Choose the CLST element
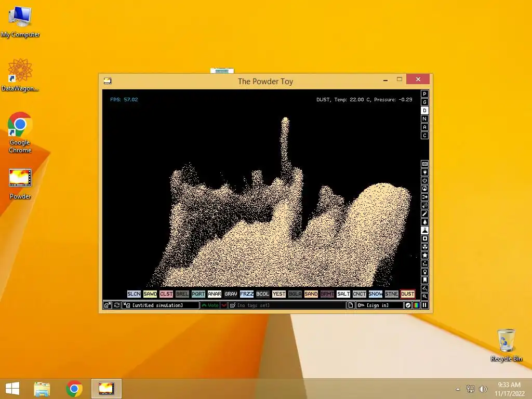Image resolution: width=532 pixels, height=399 pixels. (166, 294)
